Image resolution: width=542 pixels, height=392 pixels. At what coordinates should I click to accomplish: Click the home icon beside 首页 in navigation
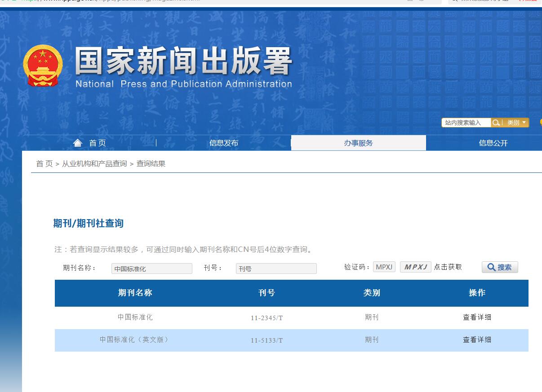click(x=77, y=142)
